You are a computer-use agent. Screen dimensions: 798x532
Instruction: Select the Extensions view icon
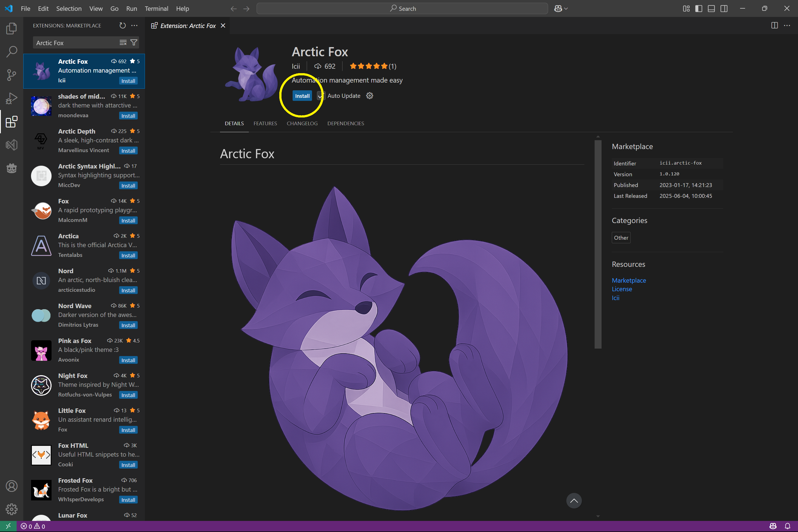point(12,121)
